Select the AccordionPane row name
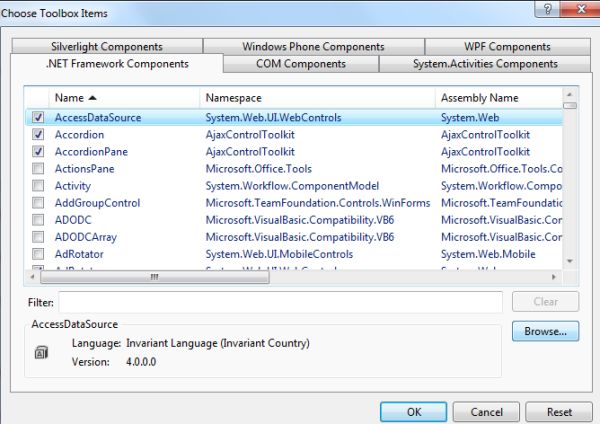600x424 pixels. pyautogui.click(x=91, y=152)
